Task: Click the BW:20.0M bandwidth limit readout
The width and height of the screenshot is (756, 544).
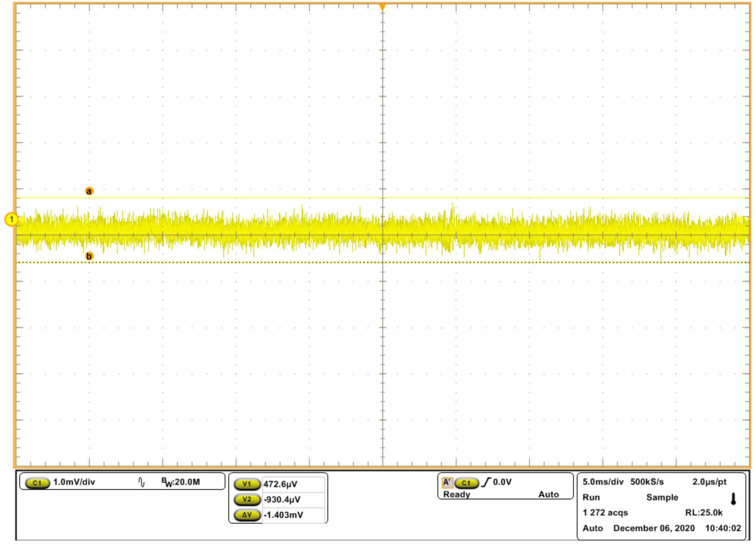Action: coord(181,482)
